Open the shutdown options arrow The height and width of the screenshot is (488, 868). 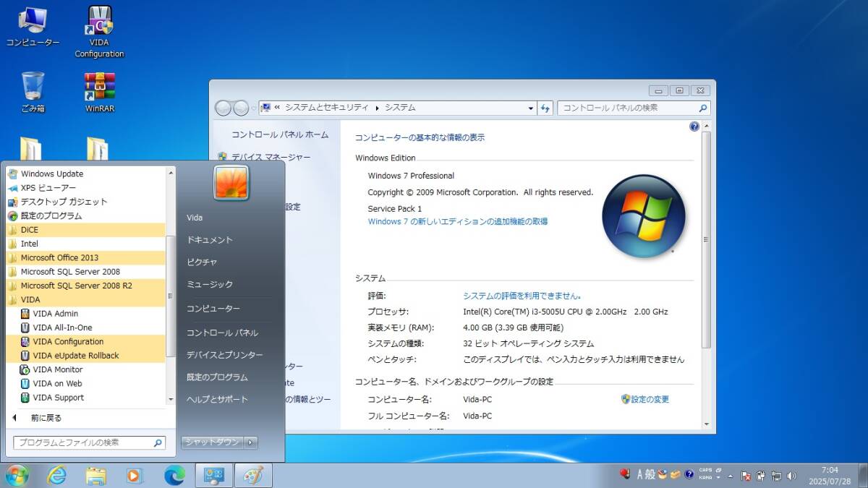coord(250,442)
